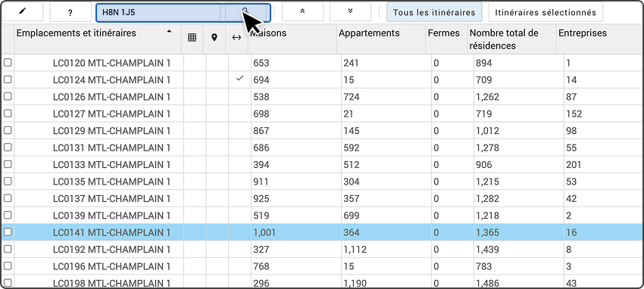The height and width of the screenshot is (289, 644).
Task: Click total residences value 1,365
Action: pyautogui.click(x=487, y=232)
